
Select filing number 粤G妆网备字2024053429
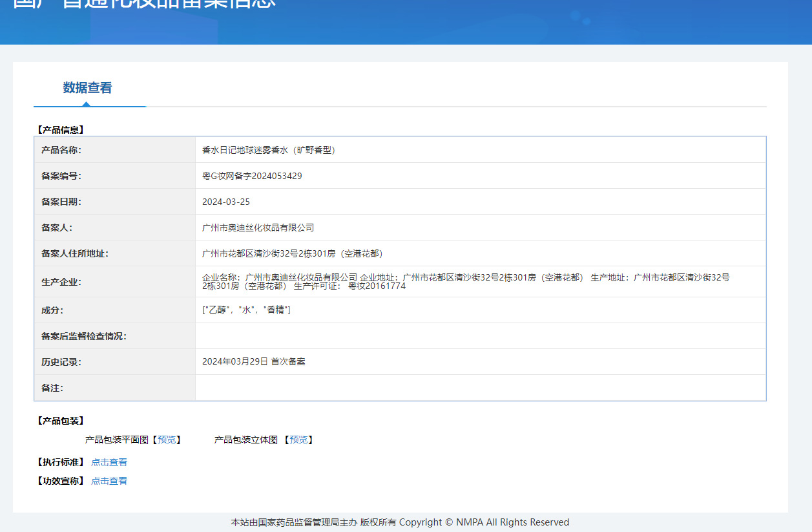click(252, 176)
